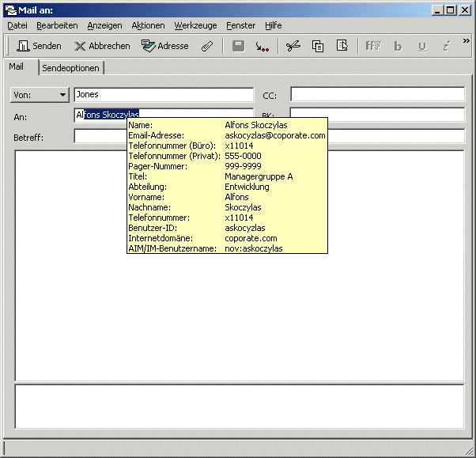Open the Aktionen menu
Screen dimensions: 476x458
tap(149, 25)
